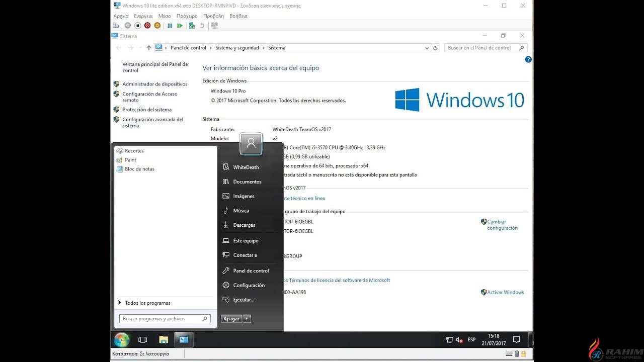Go up one level with the up arrow
The height and width of the screenshot is (362, 644).
[149, 48]
